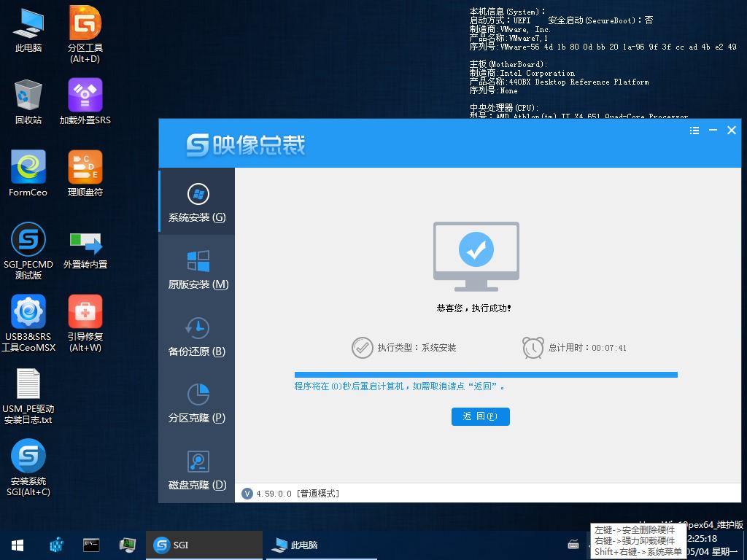Launch 加载外置SRS from the desktop
This screenshot has height=560, width=747.
(85, 95)
